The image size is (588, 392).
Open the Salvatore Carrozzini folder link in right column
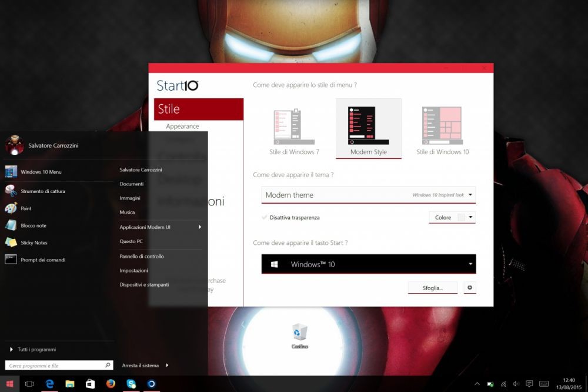pyautogui.click(x=141, y=170)
